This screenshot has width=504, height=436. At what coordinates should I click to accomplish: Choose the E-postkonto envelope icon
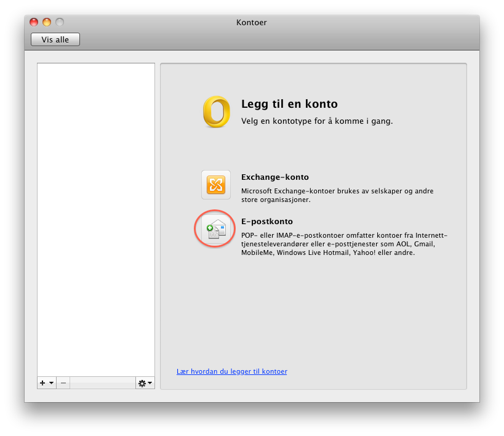point(216,230)
